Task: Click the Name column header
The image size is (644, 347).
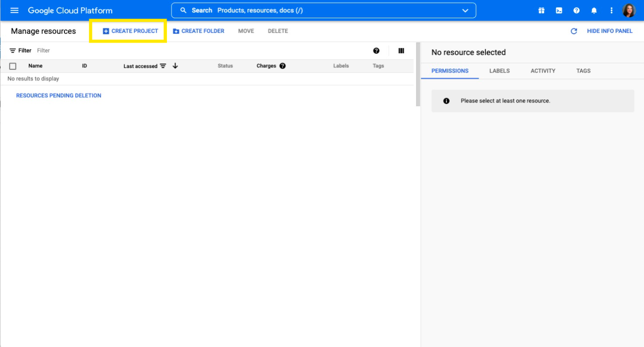Action: 36,66
